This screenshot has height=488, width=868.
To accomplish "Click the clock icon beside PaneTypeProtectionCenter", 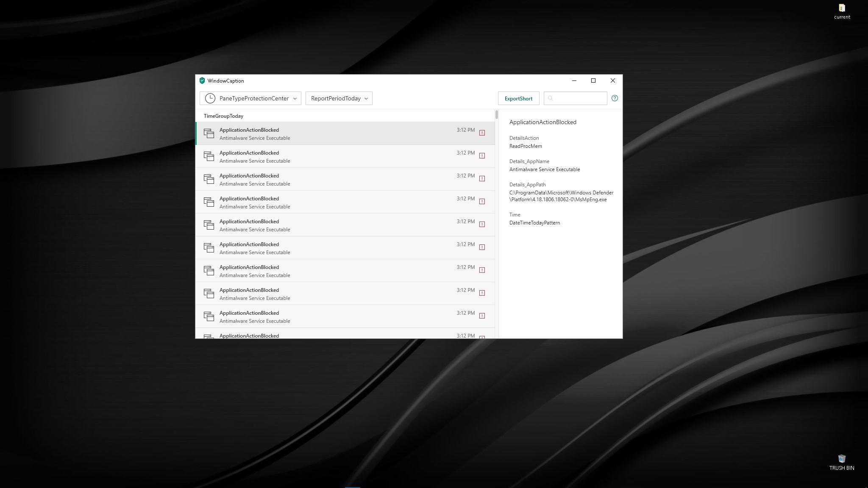I will pyautogui.click(x=210, y=98).
